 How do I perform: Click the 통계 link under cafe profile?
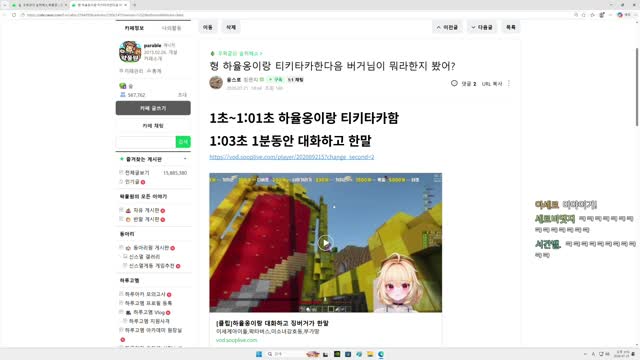154,71
